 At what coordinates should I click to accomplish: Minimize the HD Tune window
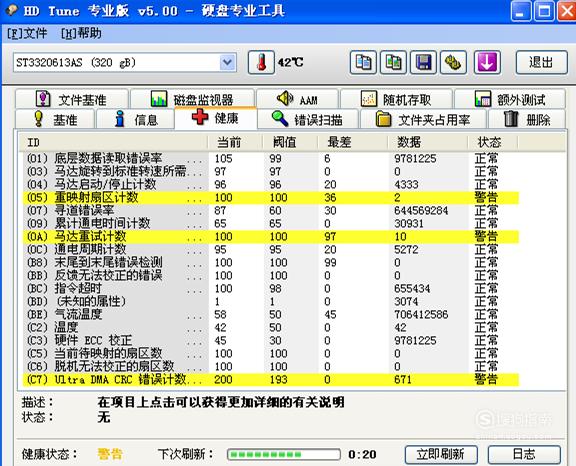point(521,11)
